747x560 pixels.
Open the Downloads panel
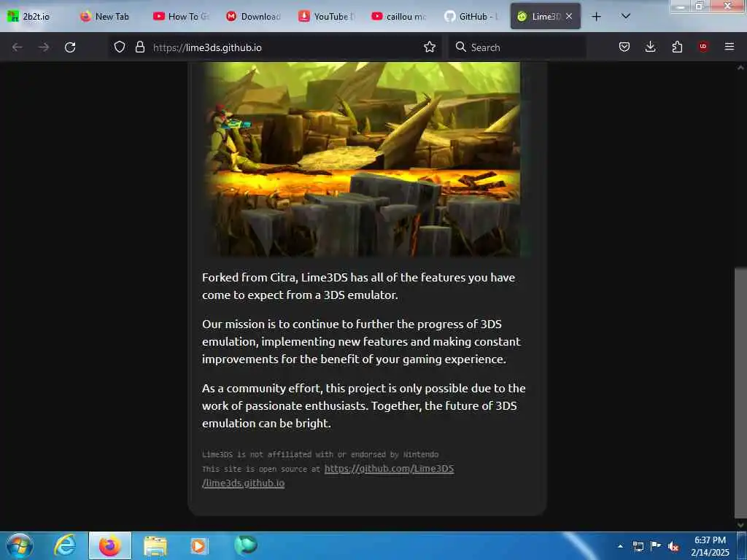coord(650,47)
